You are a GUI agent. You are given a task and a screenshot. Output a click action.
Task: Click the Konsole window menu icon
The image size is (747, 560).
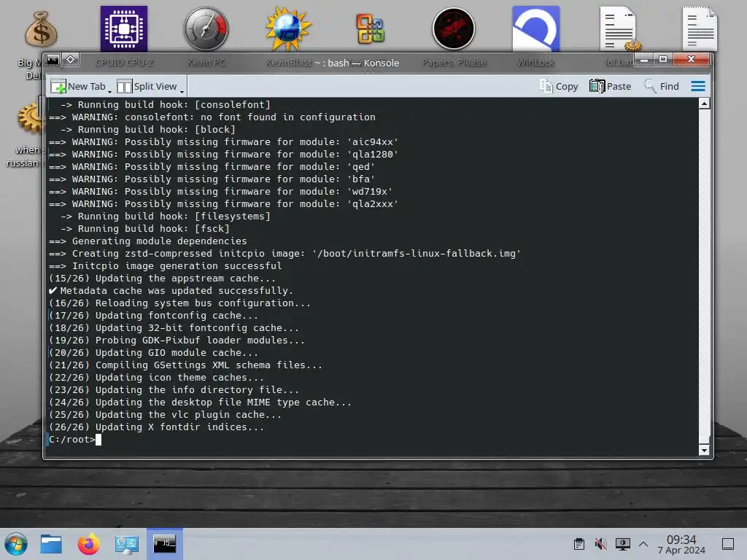(53, 60)
